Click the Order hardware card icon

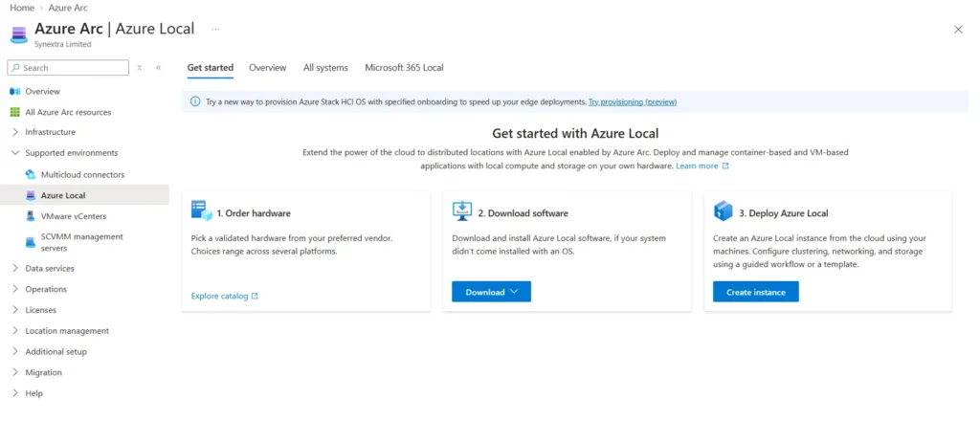(x=202, y=210)
